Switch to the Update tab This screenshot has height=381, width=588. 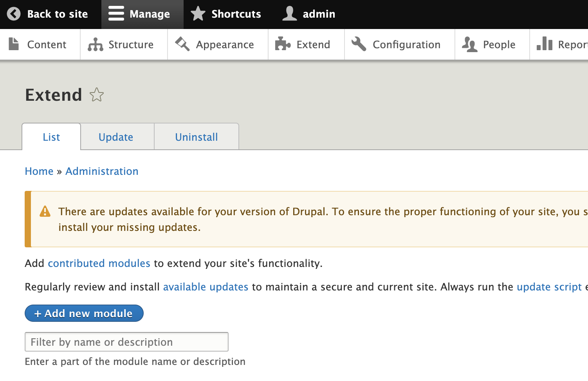[116, 137]
